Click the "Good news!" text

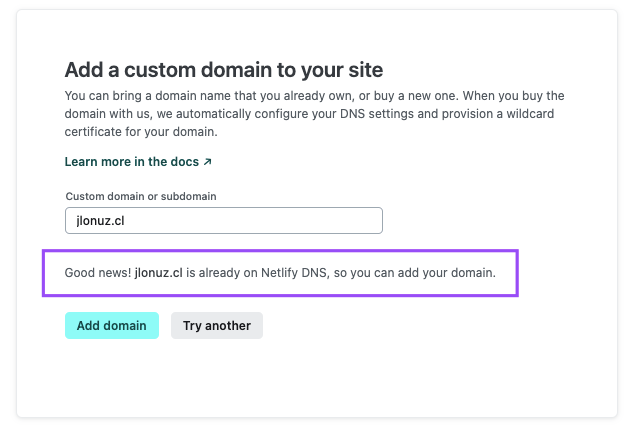click(97, 272)
